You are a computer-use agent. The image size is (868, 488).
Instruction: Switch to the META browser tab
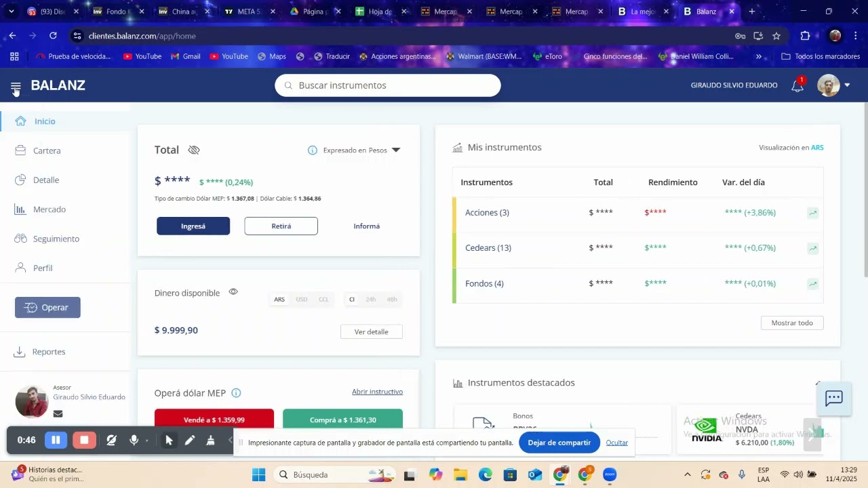[x=249, y=12]
